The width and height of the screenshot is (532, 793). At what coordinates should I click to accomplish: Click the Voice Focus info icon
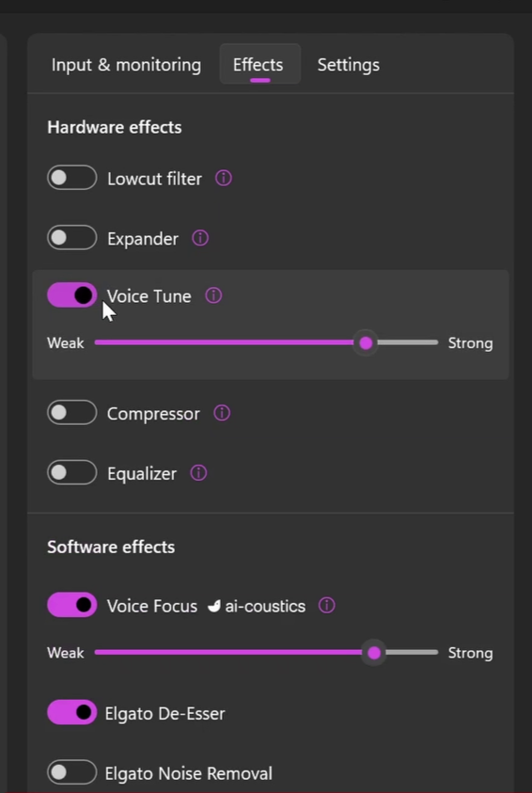pyautogui.click(x=326, y=606)
